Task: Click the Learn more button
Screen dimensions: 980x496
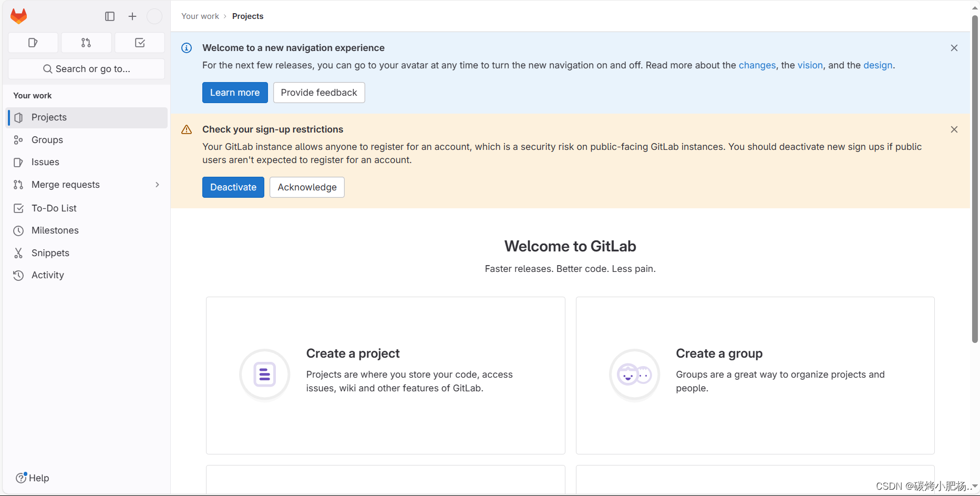Action: [x=235, y=93]
